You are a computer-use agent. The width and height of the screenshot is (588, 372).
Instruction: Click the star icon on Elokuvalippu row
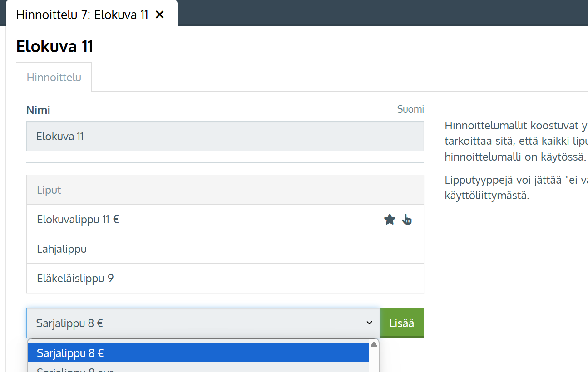click(x=390, y=220)
